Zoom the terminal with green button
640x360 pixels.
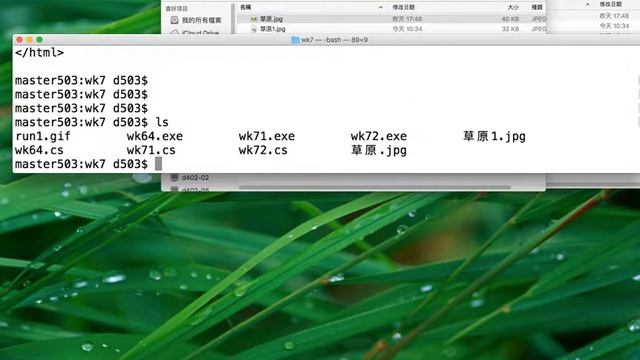pyautogui.click(x=40, y=40)
